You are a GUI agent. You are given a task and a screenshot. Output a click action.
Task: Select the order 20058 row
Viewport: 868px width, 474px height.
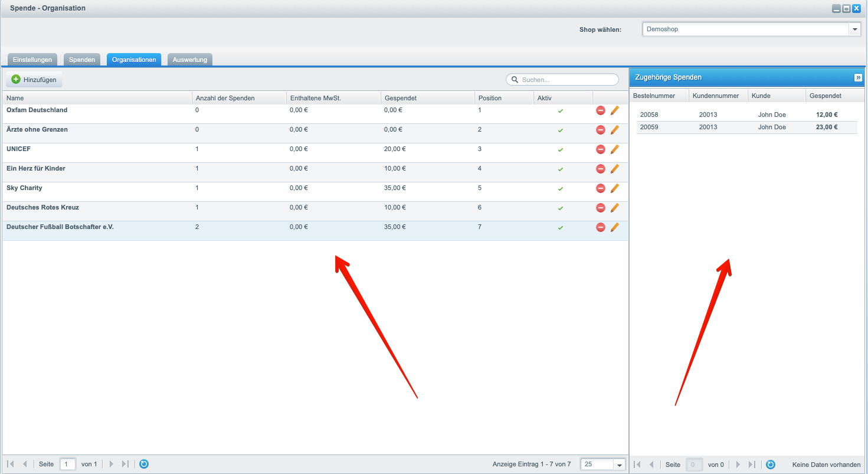746,115
